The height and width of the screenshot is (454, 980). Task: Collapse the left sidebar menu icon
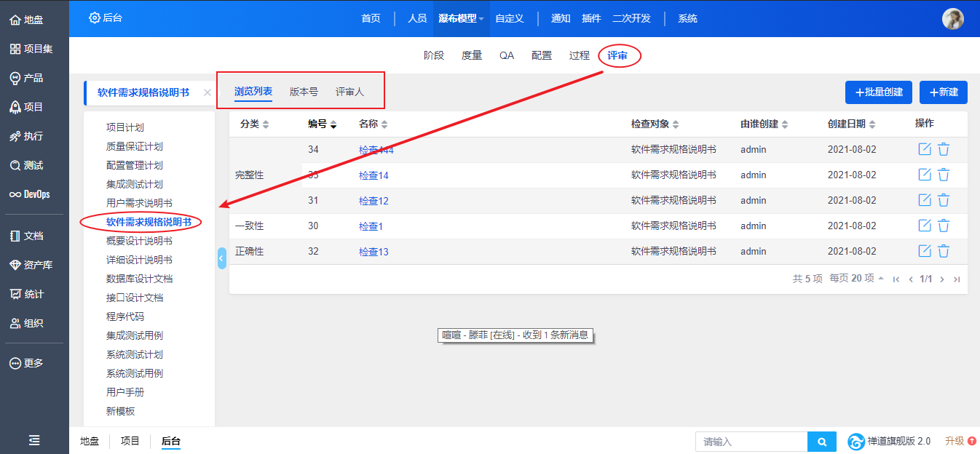[x=34, y=440]
